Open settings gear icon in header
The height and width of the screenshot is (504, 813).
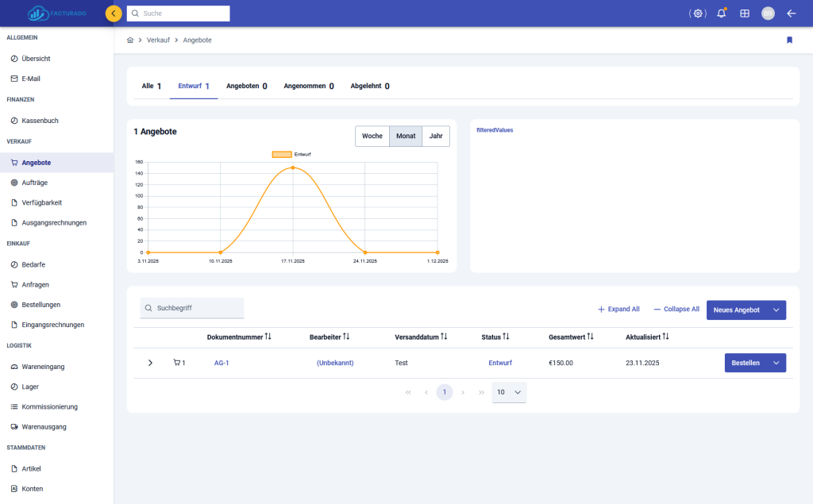698,13
